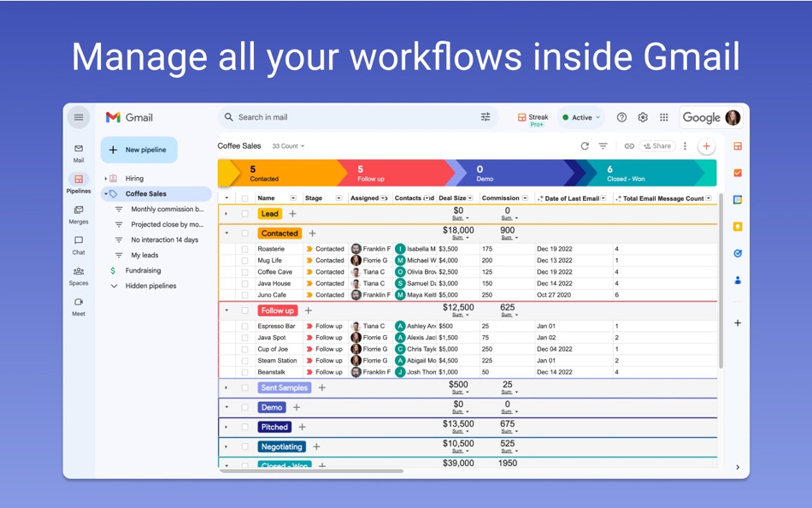Add a box to the Lead stage
812x508 pixels.
(292, 214)
